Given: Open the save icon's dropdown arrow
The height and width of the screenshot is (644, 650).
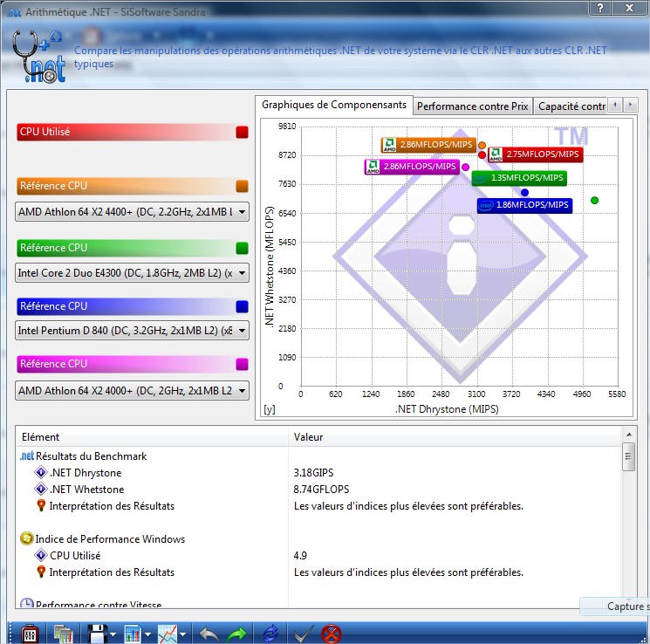Looking at the screenshot, I should [113, 634].
